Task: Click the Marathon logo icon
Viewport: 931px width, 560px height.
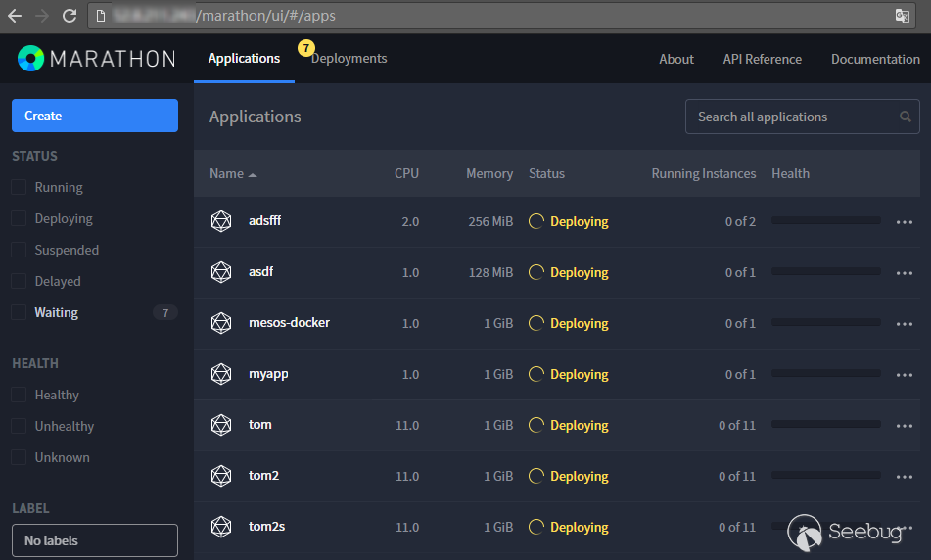Action: tap(31, 59)
